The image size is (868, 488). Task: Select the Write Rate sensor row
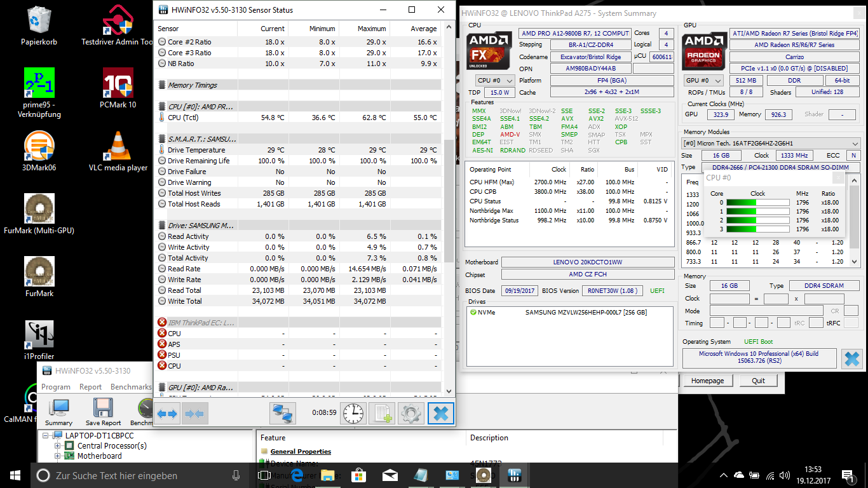click(x=299, y=280)
